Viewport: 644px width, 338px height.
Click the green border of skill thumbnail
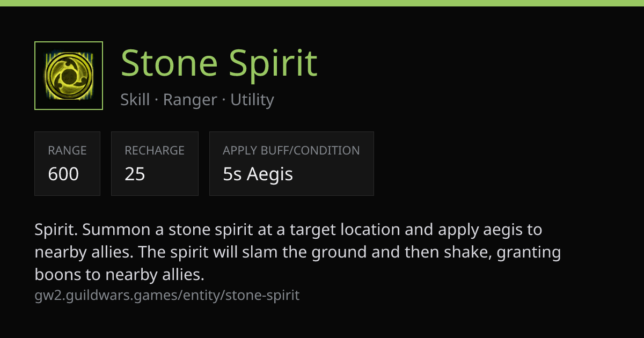(69, 42)
